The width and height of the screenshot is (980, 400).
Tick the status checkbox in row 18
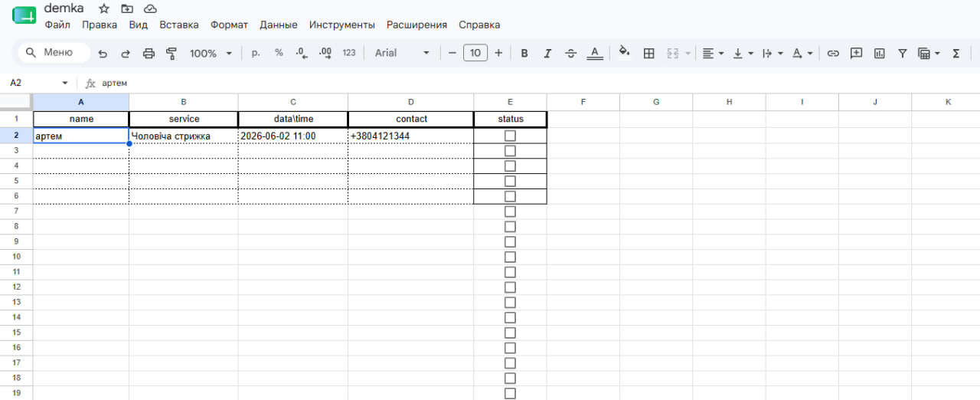pyautogui.click(x=510, y=379)
